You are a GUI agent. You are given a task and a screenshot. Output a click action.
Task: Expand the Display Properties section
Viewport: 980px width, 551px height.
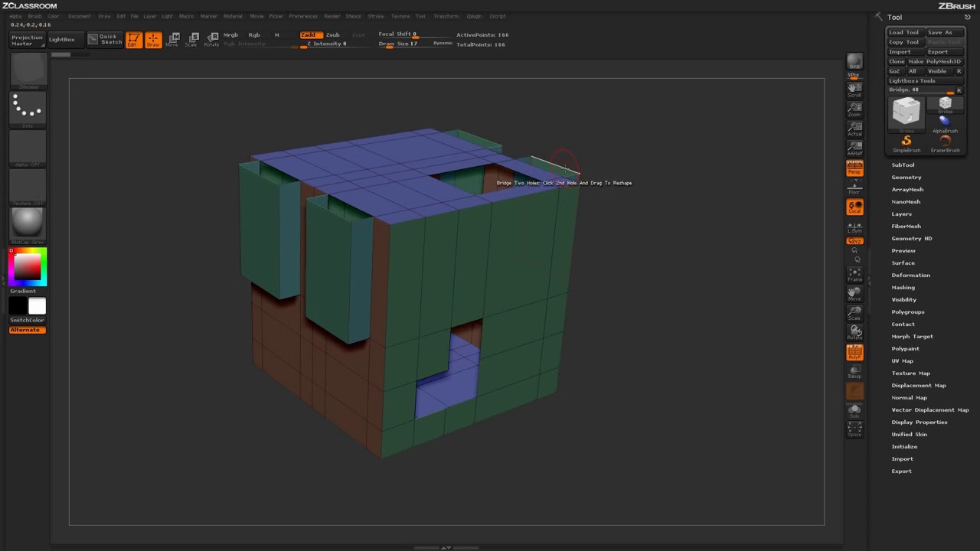(920, 422)
